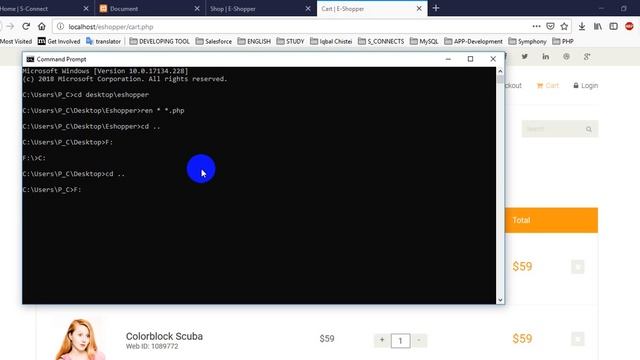The height and width of the screenshot is (360, 640).
Task: Open STUDY bookmark folder
Action: (x=290, y=41)
